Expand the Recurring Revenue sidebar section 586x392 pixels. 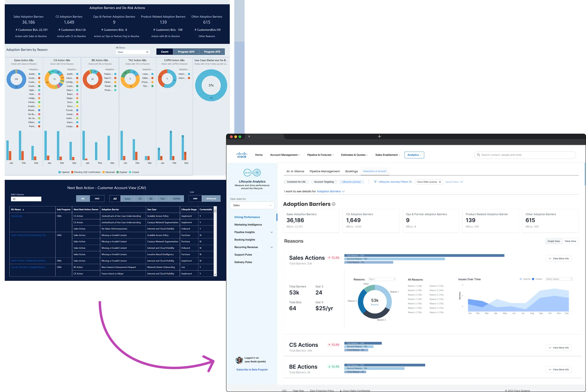[x=272, y=247]
